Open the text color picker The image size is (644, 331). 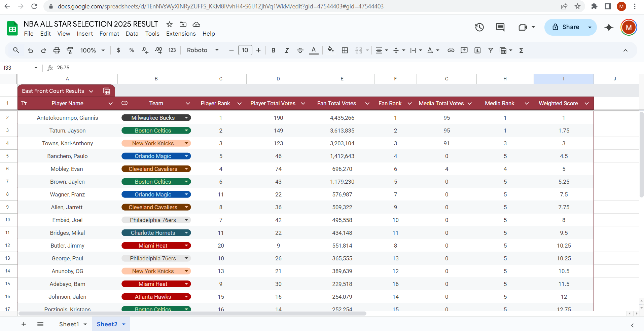[x=314, y=50]
